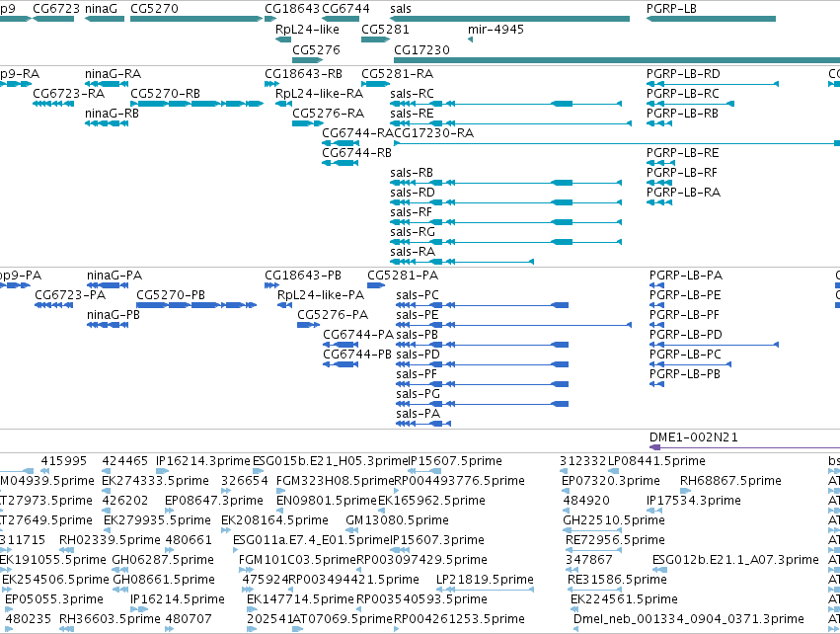The height and width of the screenshot is (634, 840).
Task: Click the CG5270-PB protein glyph
Action: [196, 305]
